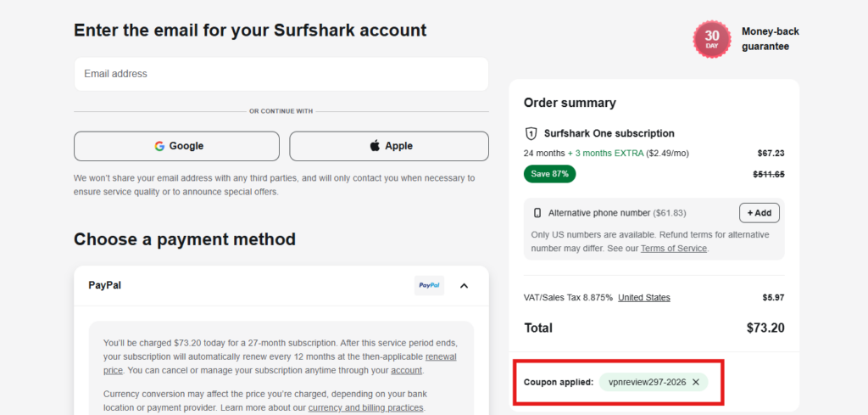Viewport: 868px width, 415px height.
Task: Click the Apple logo icon
Action: [375, 146]
